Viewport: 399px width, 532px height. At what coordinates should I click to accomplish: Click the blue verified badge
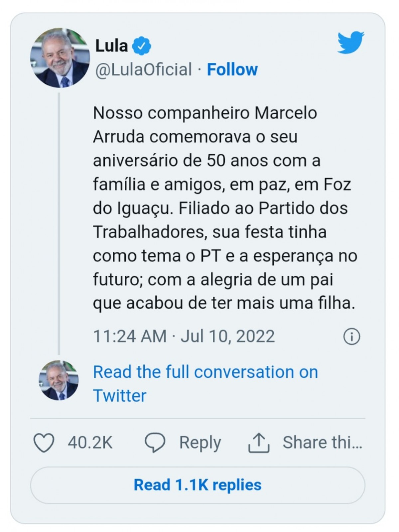pyautogui.click(x=142, y=46)
